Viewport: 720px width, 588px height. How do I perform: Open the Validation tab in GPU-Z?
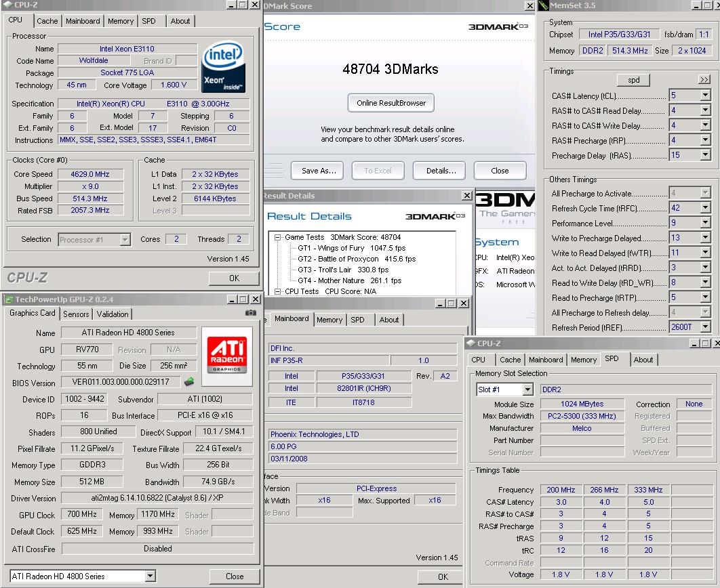pyautogui.click(x=113, y=314)
